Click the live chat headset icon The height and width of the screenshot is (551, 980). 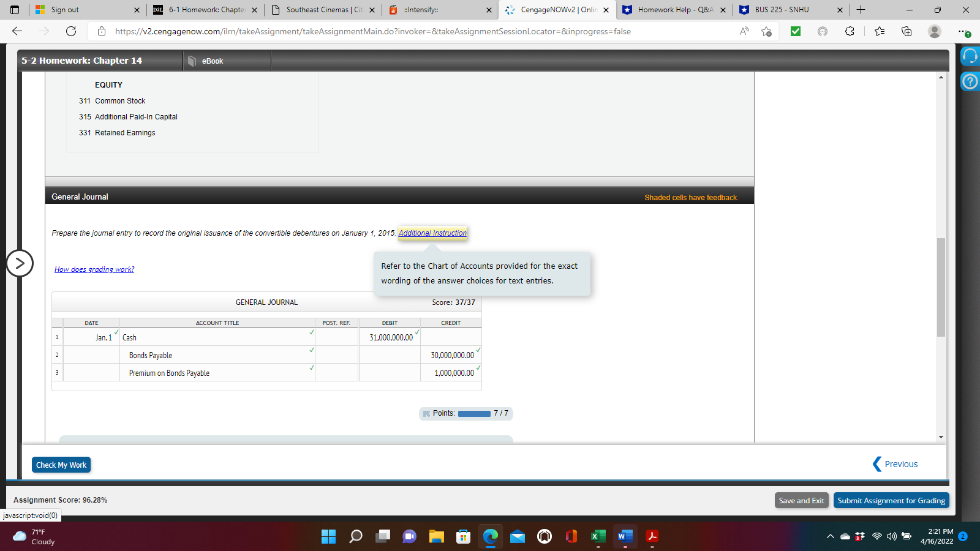click(970, 56)
